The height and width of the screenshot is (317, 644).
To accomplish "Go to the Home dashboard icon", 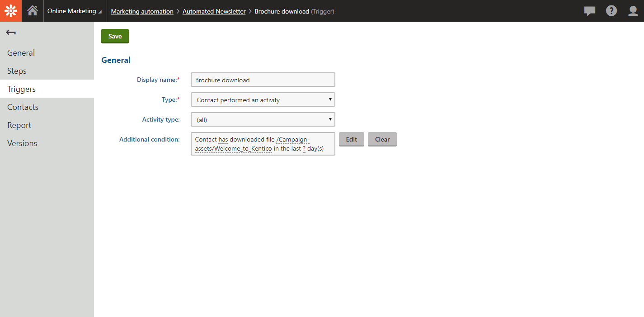I will [x=33, y=11].
